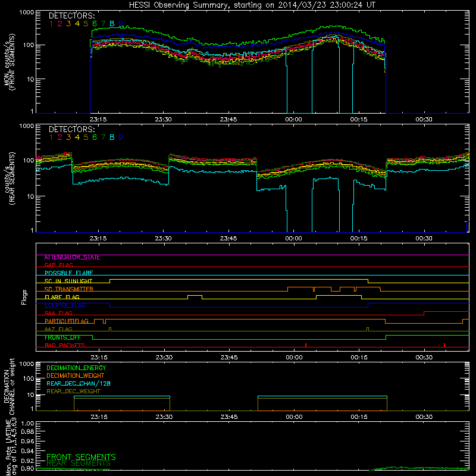Screen dimensions: 476x476
Task: Click detector 1 in front segments legend
Action: click(x=51, y=24)
